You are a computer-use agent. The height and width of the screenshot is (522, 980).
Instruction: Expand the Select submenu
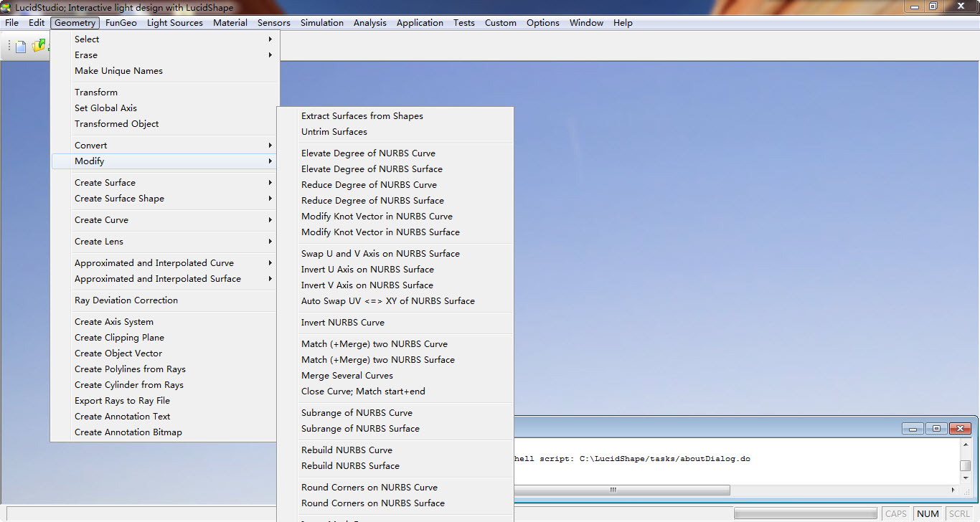(x=164, y=39)
